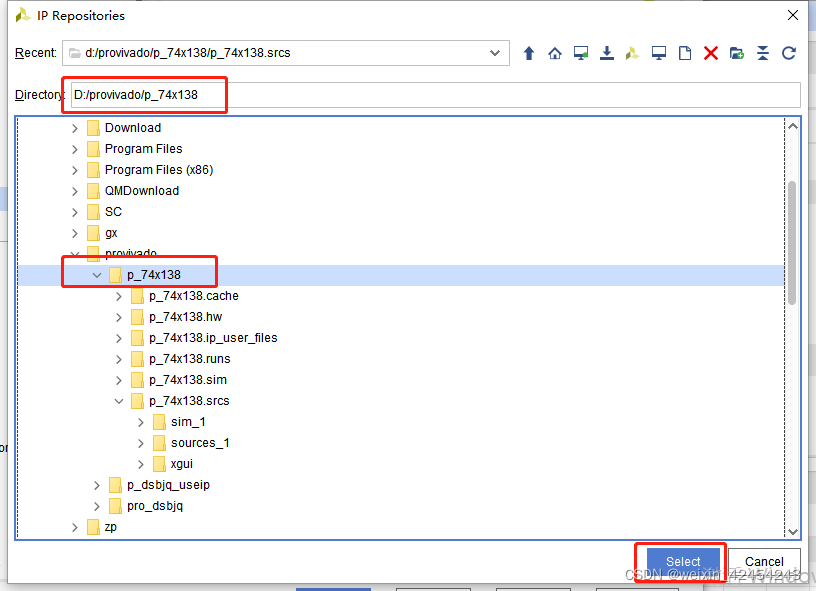Go up one directory level arrow

tap(529, 53)
